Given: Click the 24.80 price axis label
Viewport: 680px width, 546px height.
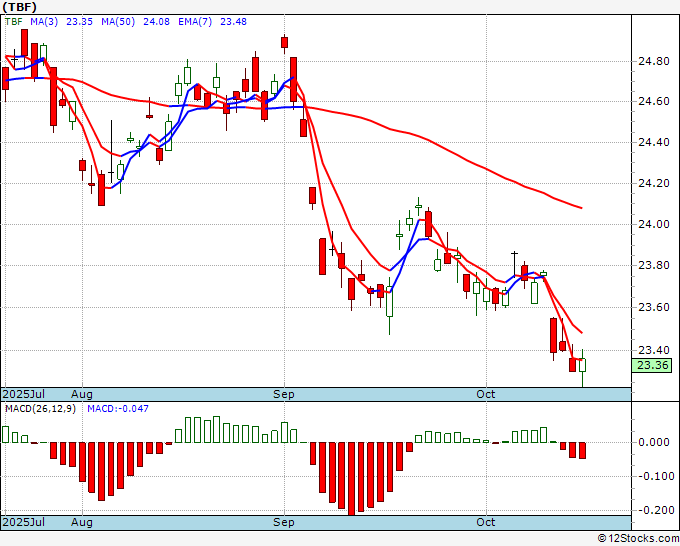Looking at the screenshot, I should (654, 61).
